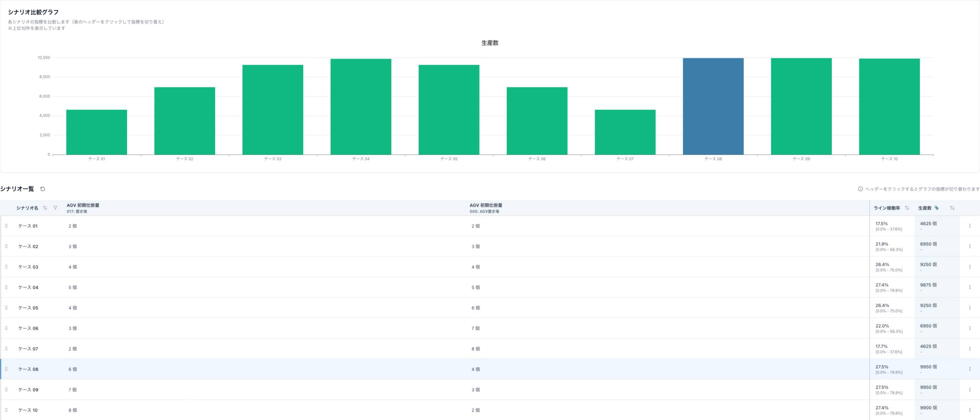Toggle sort order on 生産数 column
This screenshot has width=980, height=420.
pyautogui.click(x=952, y=208)
